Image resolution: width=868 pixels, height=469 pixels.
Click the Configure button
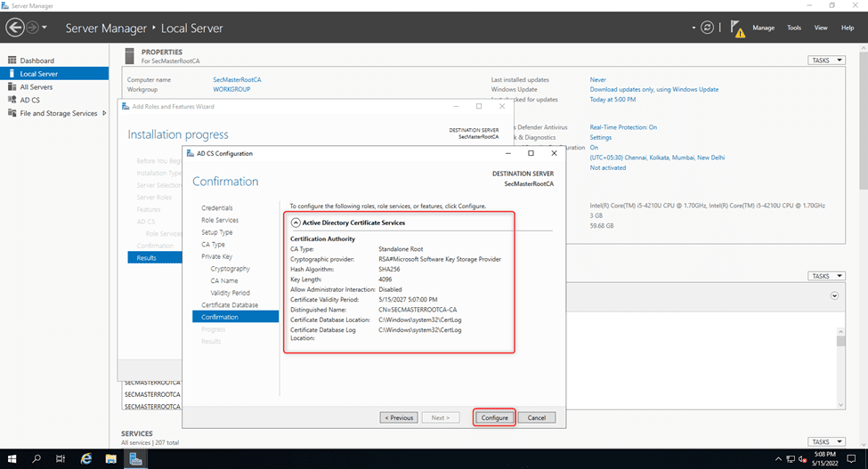(x=494, y=417)
